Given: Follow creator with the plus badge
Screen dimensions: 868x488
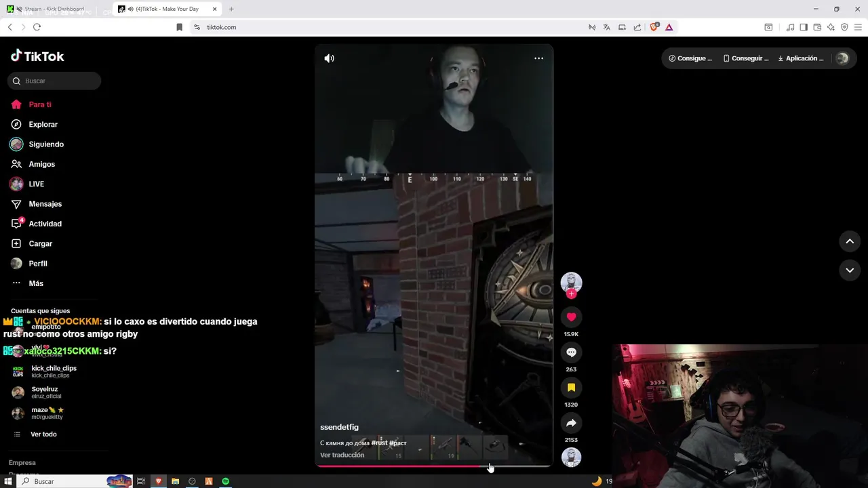Looking at the screenshot, I should tap(572, 293).
